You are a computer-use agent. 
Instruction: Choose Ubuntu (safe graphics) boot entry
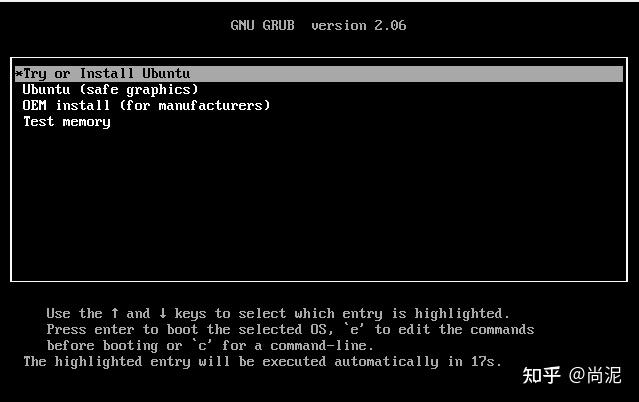click(x=110, y=90)
